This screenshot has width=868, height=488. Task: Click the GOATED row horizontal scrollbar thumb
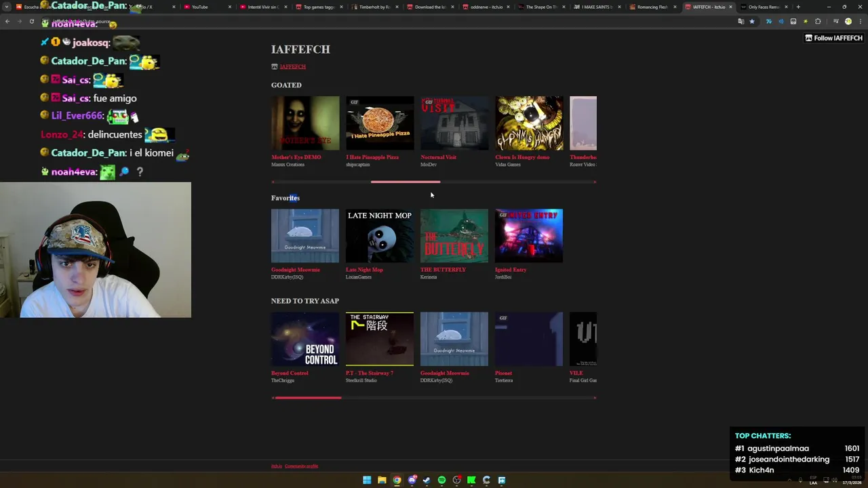click(x=406, y=182)
